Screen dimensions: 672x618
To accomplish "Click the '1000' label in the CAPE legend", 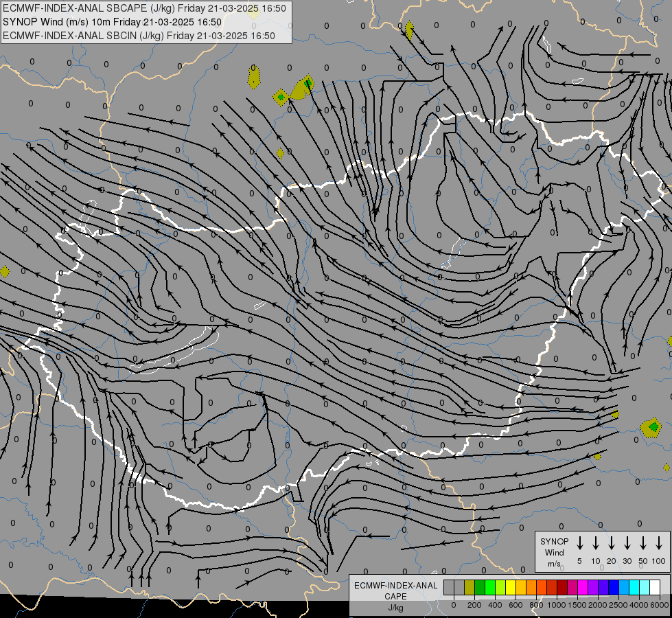I will pos(556,605).
